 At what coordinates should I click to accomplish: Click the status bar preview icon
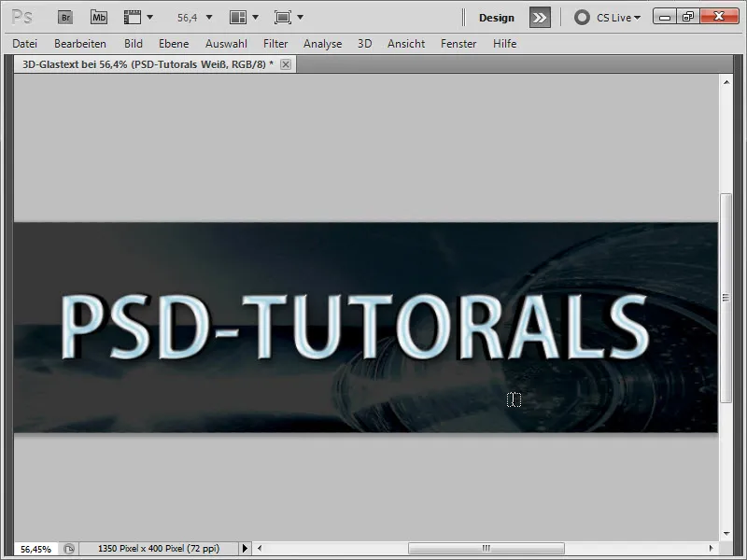(69, 549)
